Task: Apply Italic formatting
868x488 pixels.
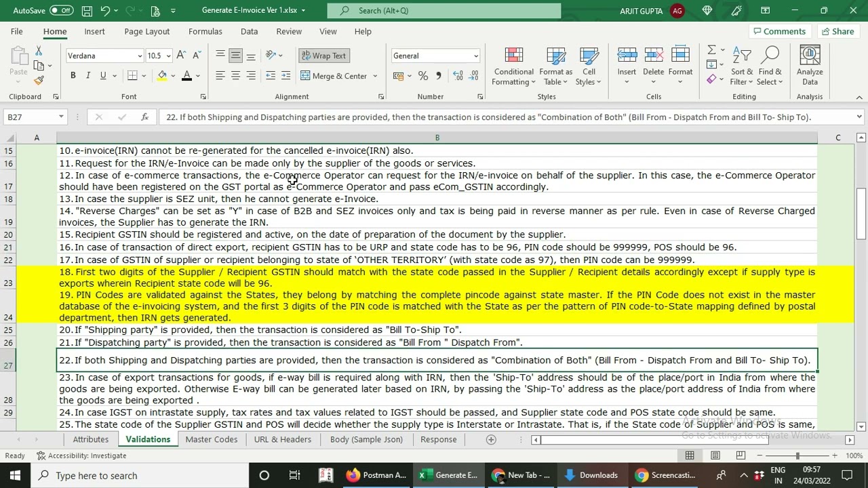Action: click(x=87, y=76)
